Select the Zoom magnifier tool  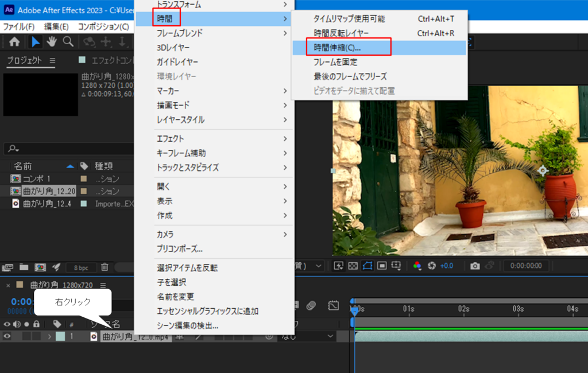click(x=68, y=41)
